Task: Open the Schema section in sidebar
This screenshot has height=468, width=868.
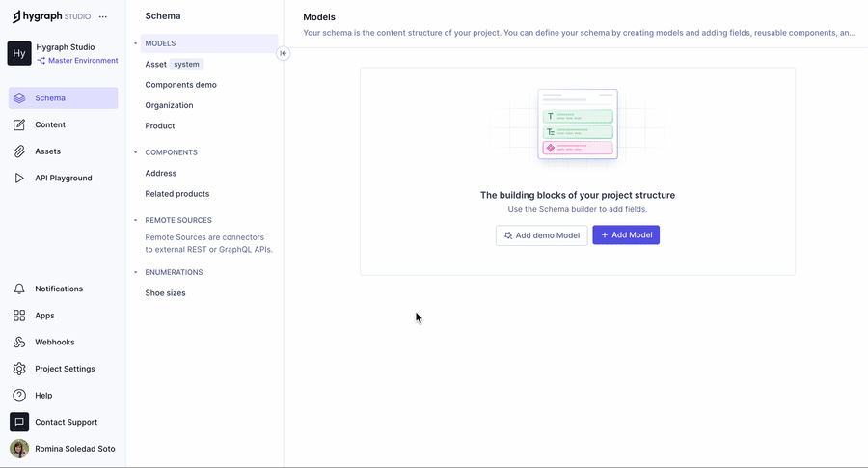Action: tap(63, 98)
